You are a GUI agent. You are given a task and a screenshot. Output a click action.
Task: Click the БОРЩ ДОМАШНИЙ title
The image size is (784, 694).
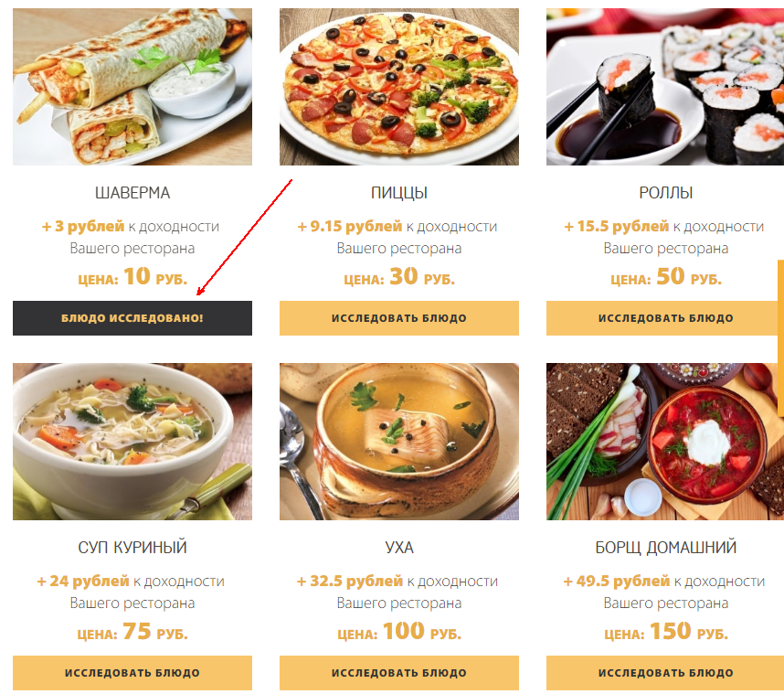666,548
